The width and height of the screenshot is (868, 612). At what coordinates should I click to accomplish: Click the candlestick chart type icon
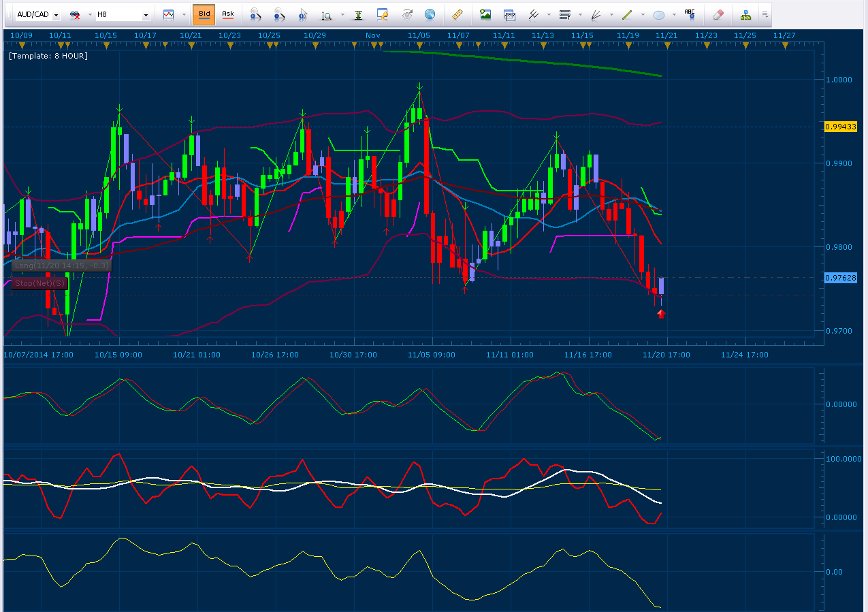pyautogui.click(x=168, y=14)
